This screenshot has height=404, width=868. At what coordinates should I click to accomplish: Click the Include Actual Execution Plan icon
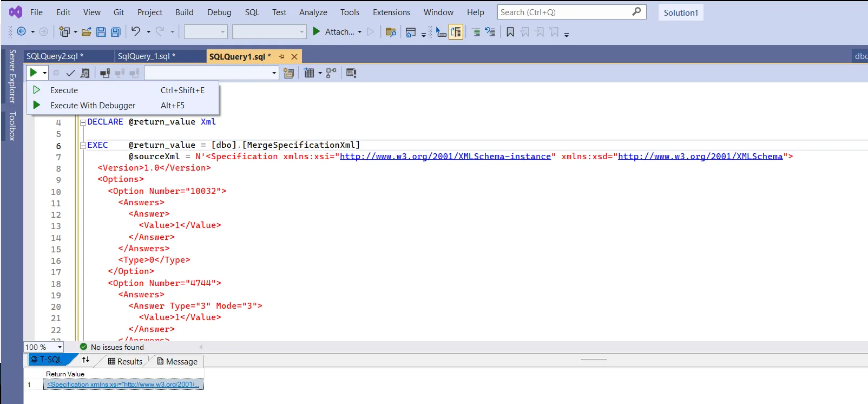[x=331, y=73]
